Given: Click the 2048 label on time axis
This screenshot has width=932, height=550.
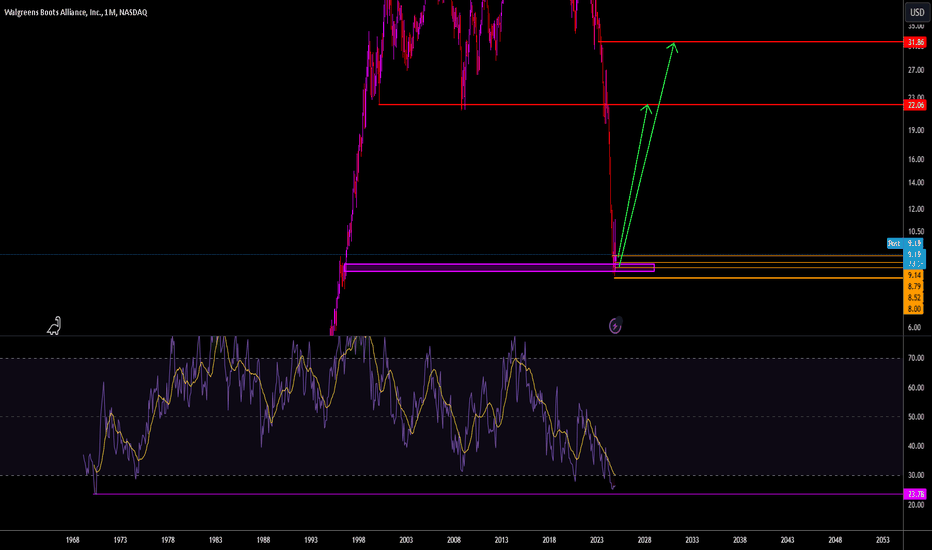Looking at the screenshot, I should coord(835,540).
